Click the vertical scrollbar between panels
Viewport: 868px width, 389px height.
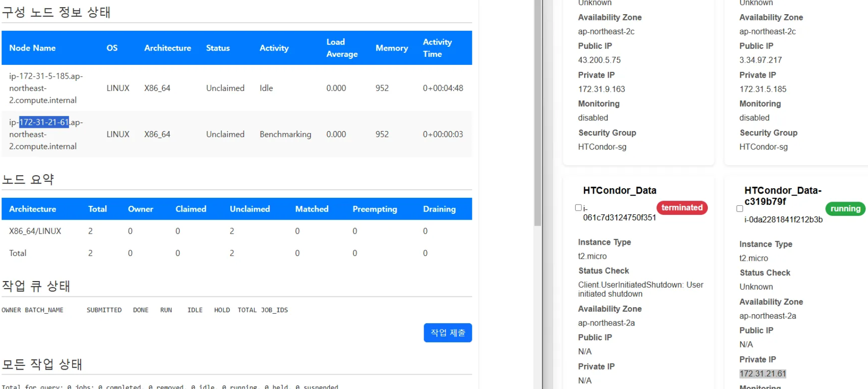[x=538, y=114]
